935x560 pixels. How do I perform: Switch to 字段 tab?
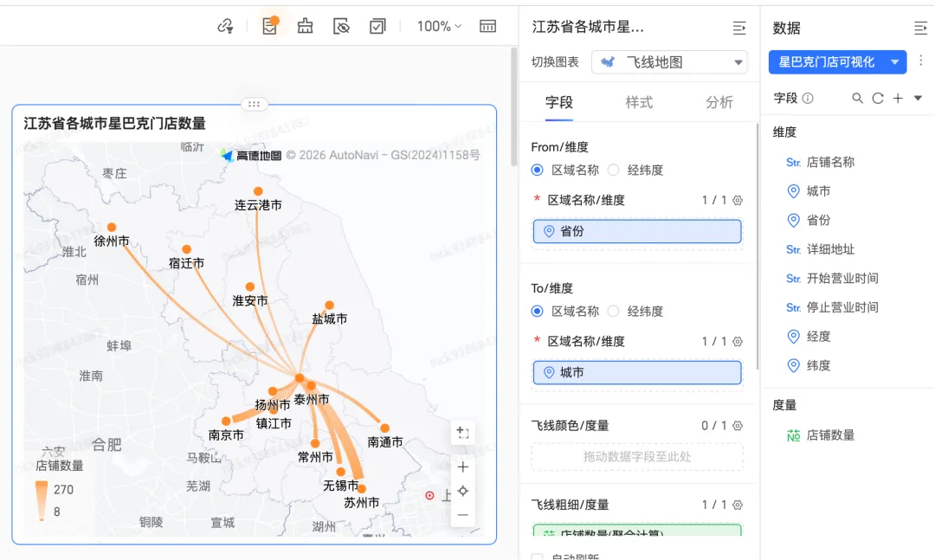(x=558, y=103)
